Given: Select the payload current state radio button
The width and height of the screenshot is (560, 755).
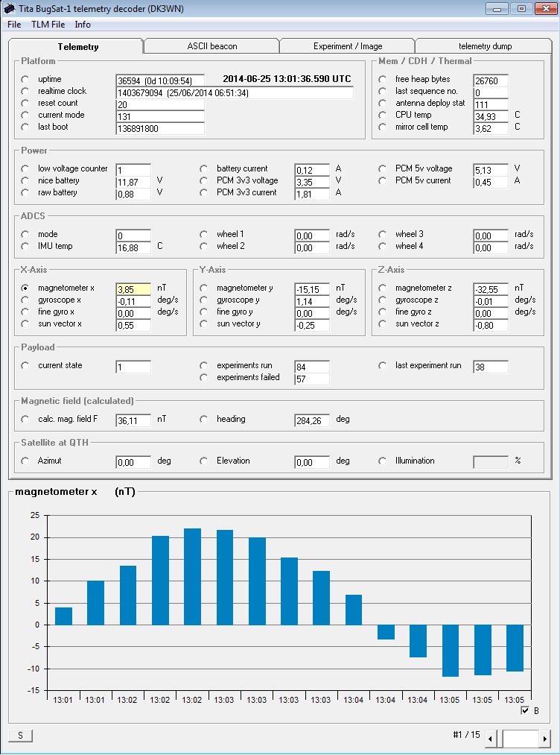Looking at the screenshot, I should click(25, 366).
